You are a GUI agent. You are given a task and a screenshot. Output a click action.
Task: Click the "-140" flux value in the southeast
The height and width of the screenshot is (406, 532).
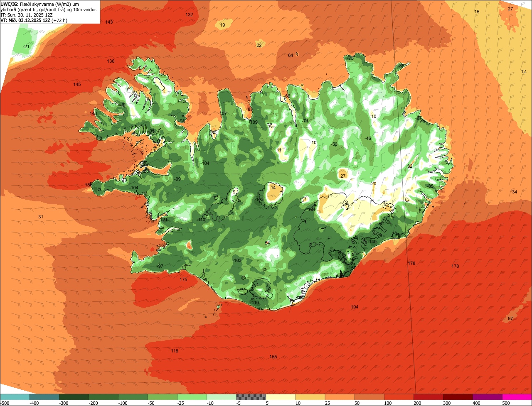372,242
